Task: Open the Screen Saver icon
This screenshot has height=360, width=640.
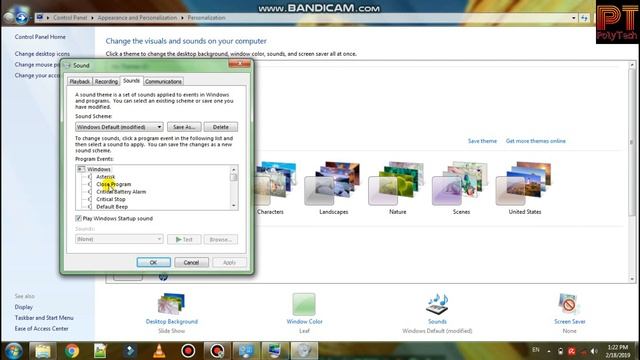Action: tap(569, 304)
